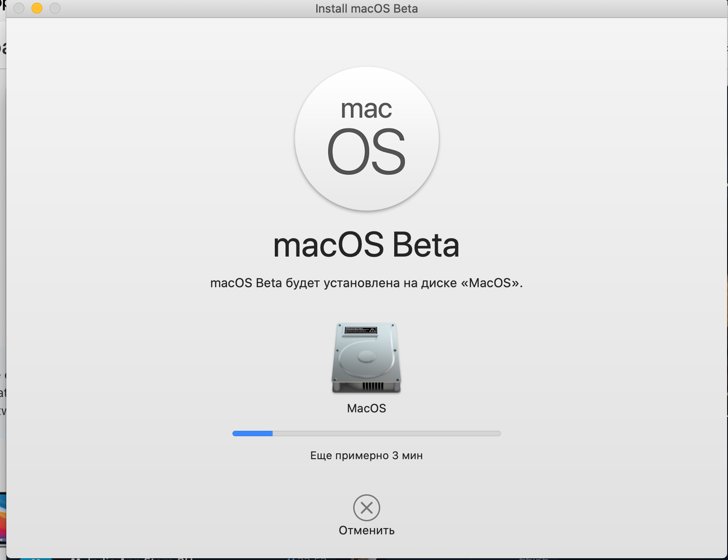Click the round macOS logo
Viewport: 728px width, 560px height.
click(x=367, y=139)
